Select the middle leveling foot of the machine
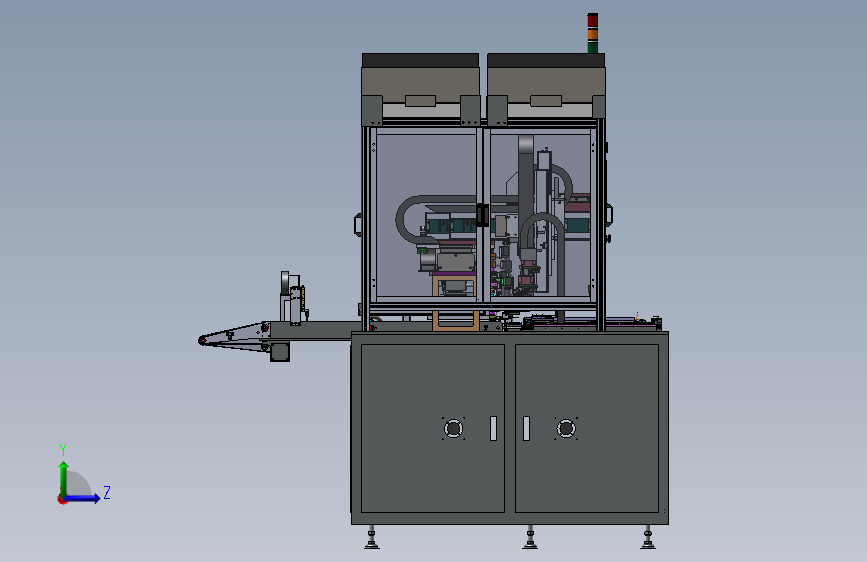Screen dimensions: 867x562 pos(530,537)
